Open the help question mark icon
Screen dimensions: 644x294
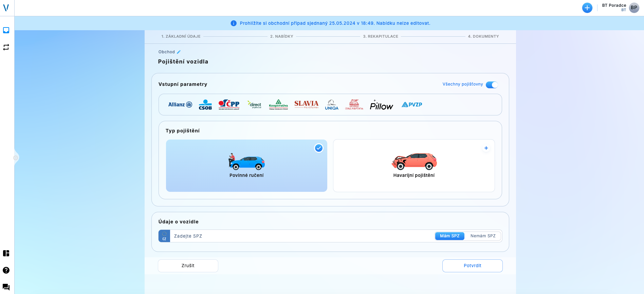(x=6, y=270)
